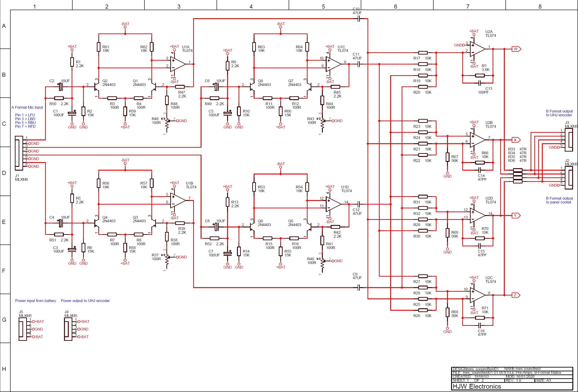The image size is (578, 392).
Task: Click the W output port flag
Action: pyautogui.click(x=516, y=49)
